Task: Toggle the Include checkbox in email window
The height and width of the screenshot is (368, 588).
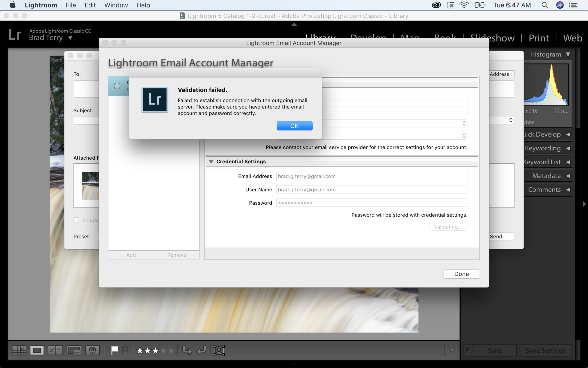Action: click(76, 220)
